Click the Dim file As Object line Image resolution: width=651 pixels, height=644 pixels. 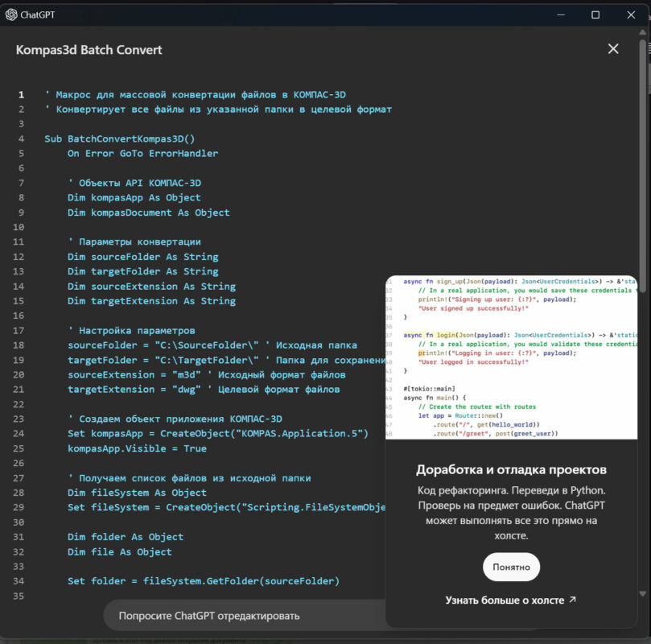coord(120,551)
